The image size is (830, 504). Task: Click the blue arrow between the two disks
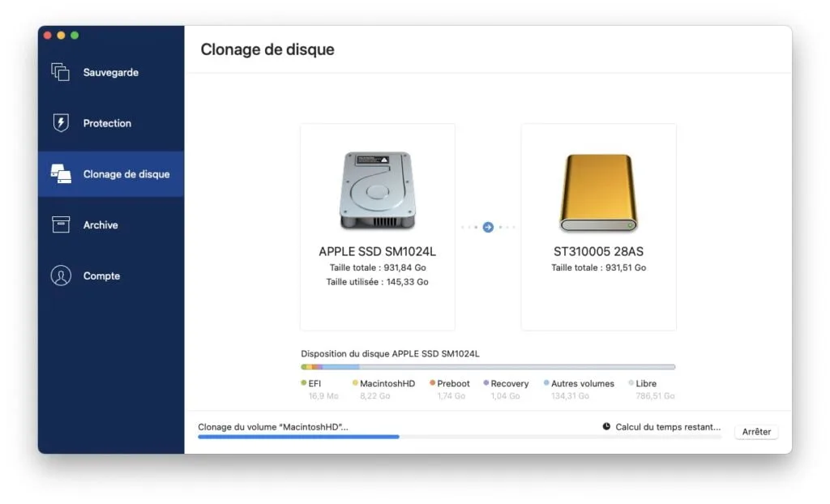488,227
